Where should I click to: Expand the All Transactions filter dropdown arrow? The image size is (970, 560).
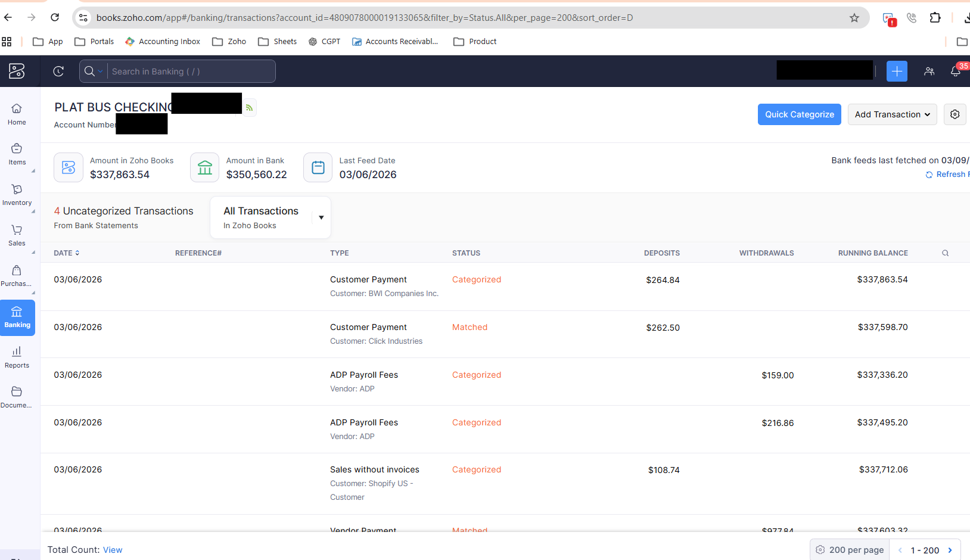[x=321, y=217]
